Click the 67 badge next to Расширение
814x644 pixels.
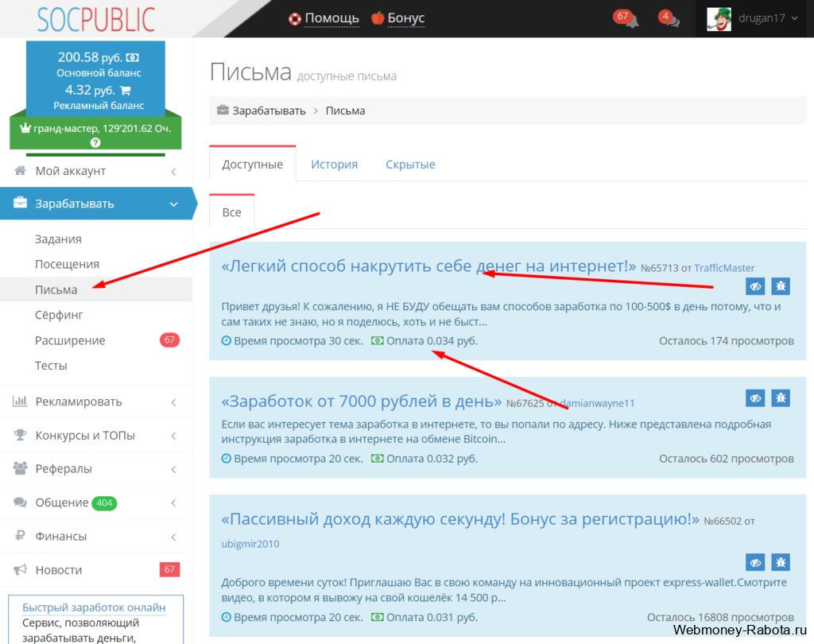coord(170,339)
